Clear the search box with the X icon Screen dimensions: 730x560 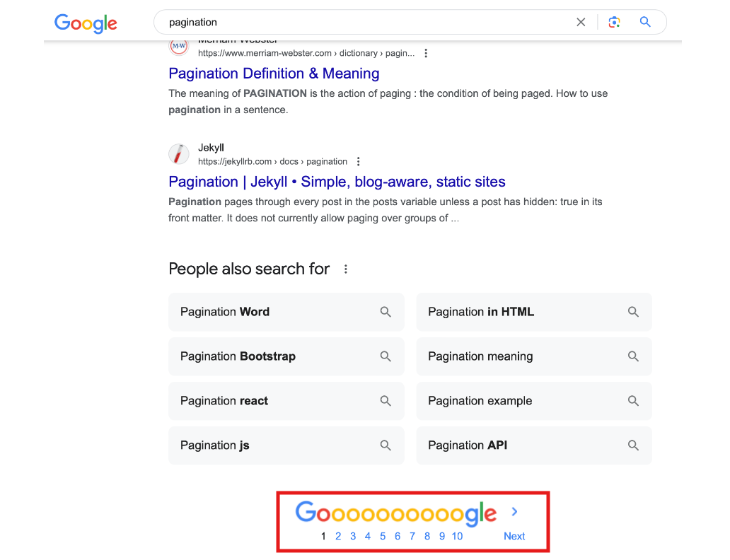[x=581, y=22]
